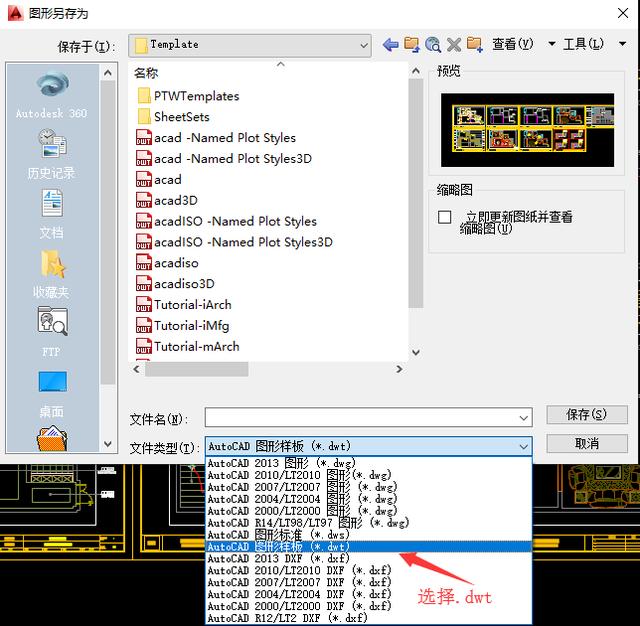Choose AutoCAD 2004/LT2004 DXF (*.dxf)
The image size is (640, 626).
[369, 594]
